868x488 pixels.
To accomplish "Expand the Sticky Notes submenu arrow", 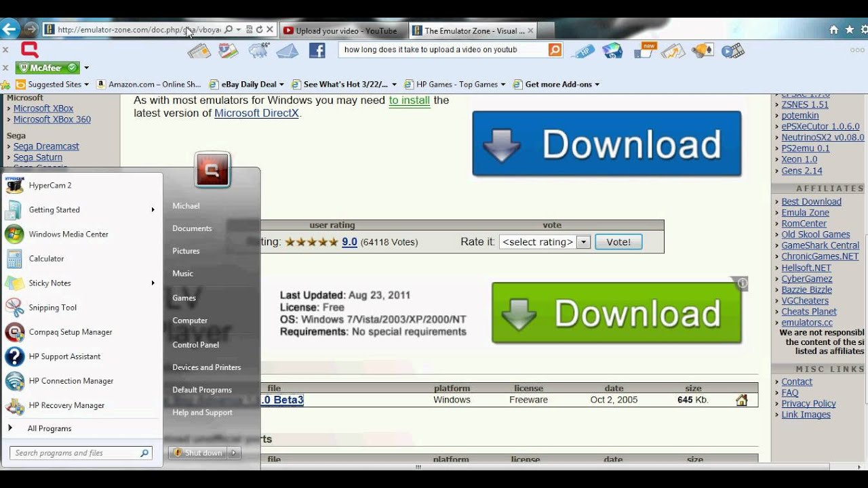I will 153,283.
